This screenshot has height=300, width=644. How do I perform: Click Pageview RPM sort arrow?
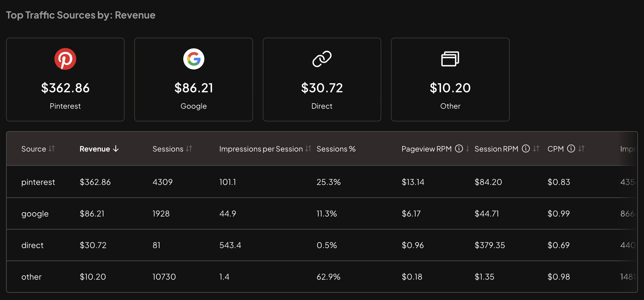point(468,148)
